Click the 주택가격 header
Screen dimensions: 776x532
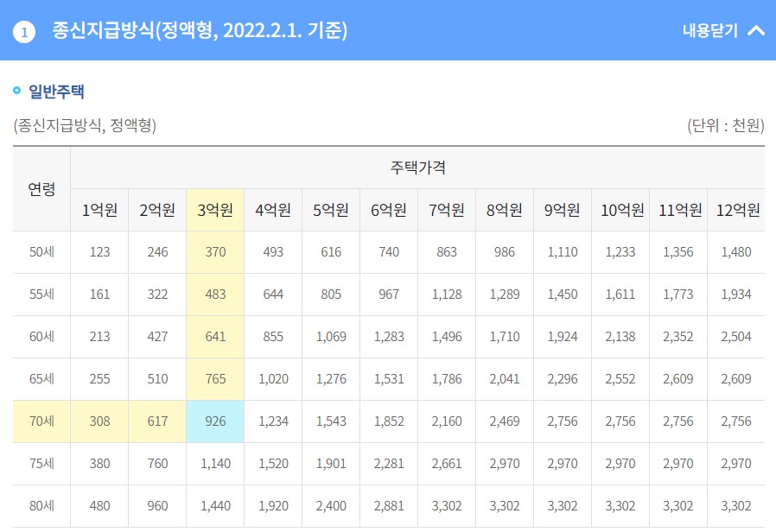tap(417, 168)
